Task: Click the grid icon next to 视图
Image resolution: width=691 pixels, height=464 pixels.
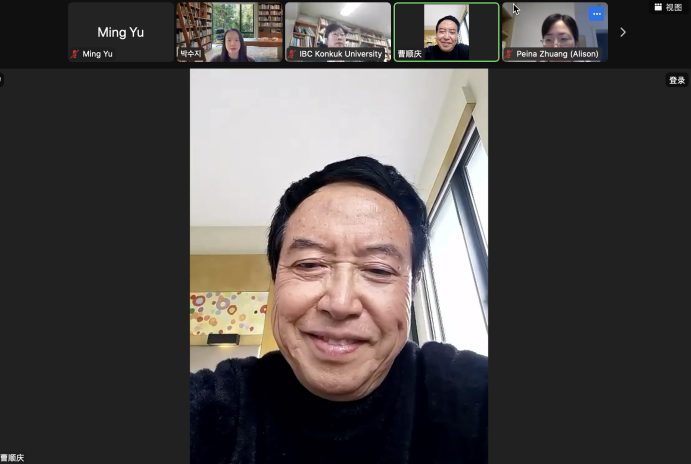Action: pos(658,7)
